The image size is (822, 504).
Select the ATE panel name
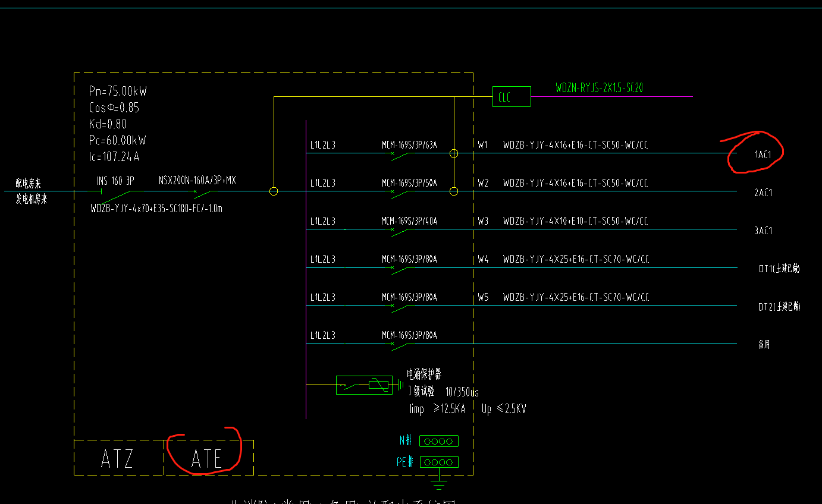(x=206, y=459)
